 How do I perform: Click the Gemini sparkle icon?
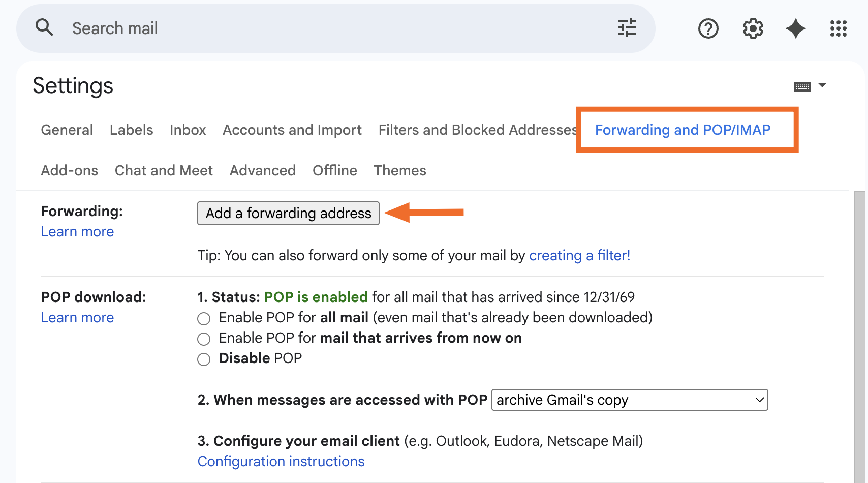coord(795,28)
